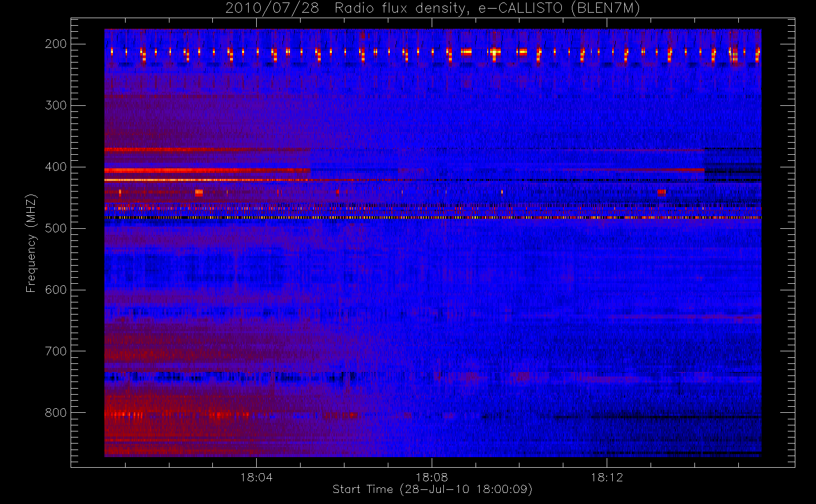Click the 18:04 time tick label
This screenshot has height=504, width=816.
[x=256, y=477]
